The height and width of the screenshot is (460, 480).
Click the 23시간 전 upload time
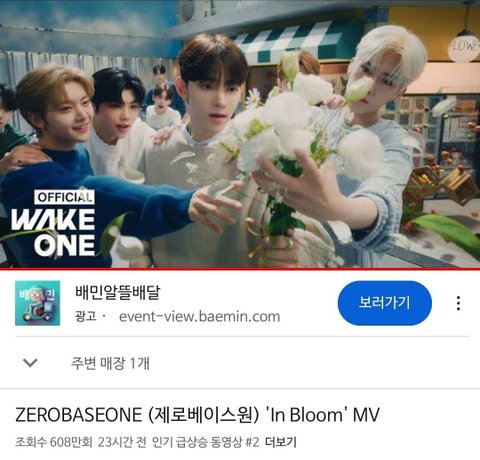coord(122,442)
